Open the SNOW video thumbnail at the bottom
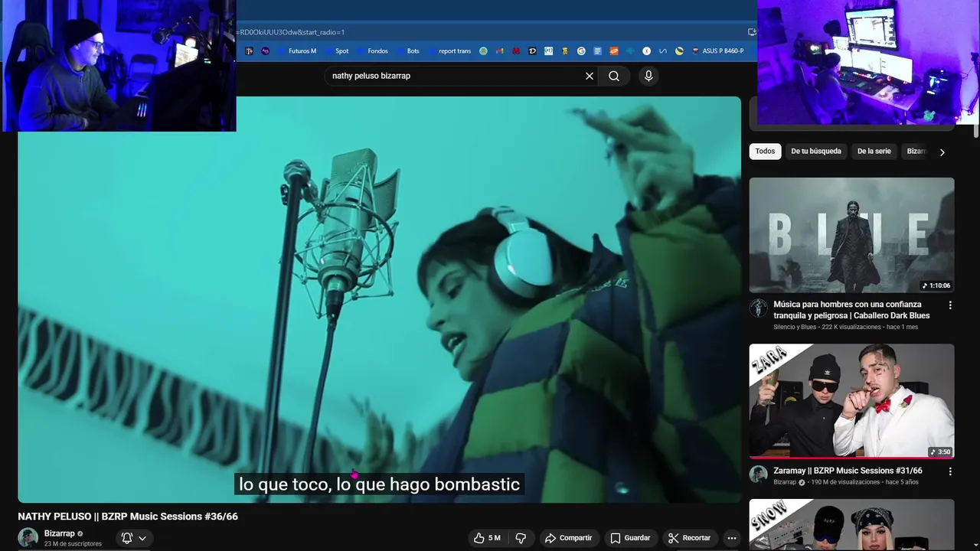Screen dimensions: 980x551 851,525
